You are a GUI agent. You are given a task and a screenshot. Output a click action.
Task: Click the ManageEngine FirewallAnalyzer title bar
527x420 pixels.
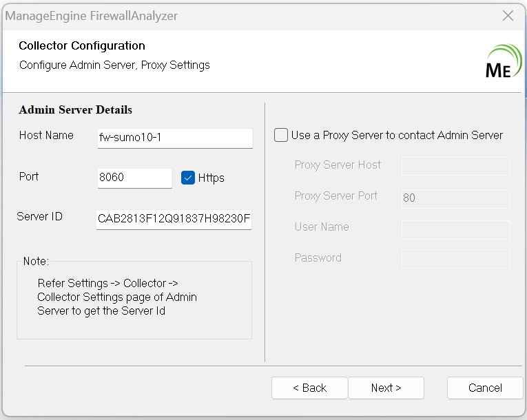pos(207,15)
